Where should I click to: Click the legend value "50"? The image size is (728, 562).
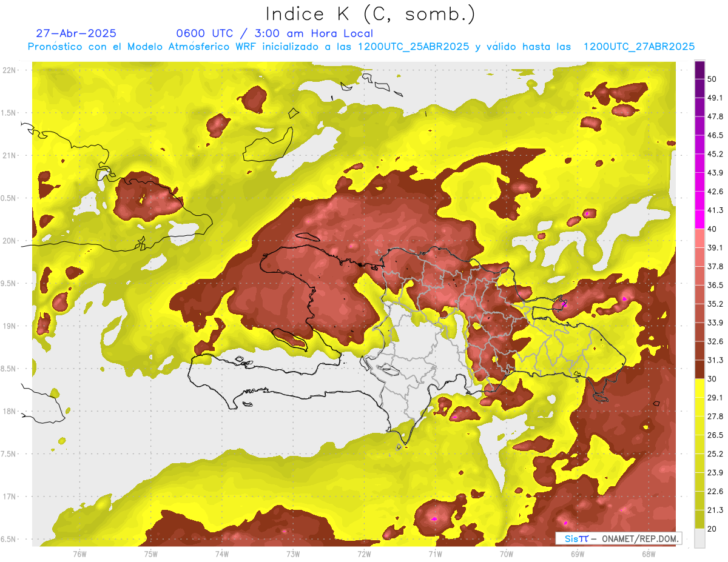pos(712,79)
